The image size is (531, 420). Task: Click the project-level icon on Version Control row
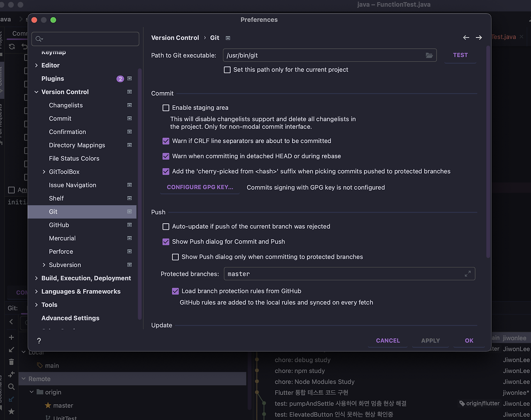point(129,92)
